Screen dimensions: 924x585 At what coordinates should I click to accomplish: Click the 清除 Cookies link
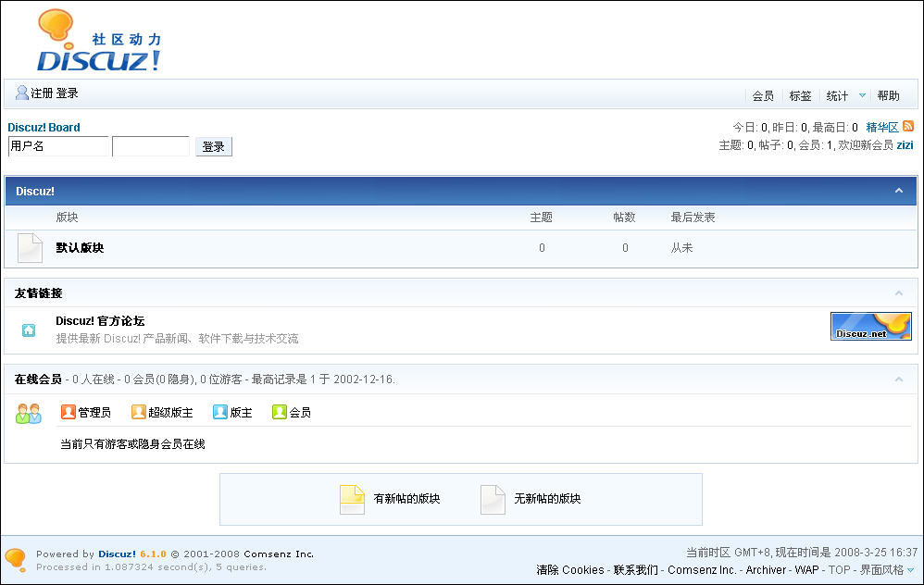tap(569, 570)
